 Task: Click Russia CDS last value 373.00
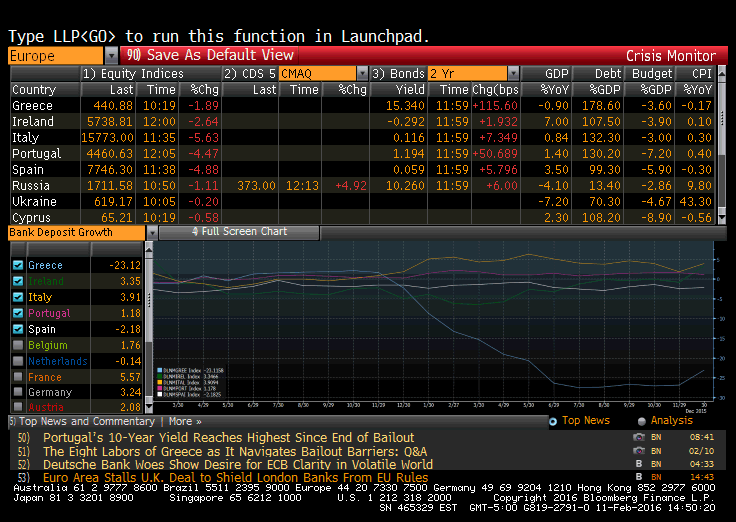(x=256, y=186)
